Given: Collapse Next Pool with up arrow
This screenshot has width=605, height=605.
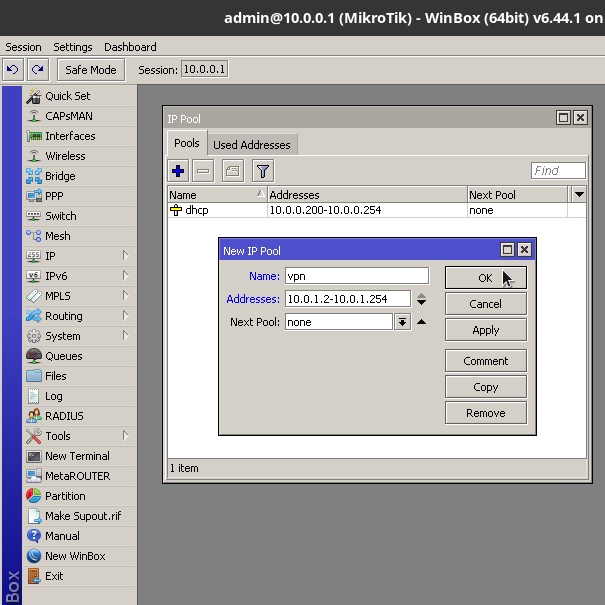Looking at the screenshot, I should 421,322.
